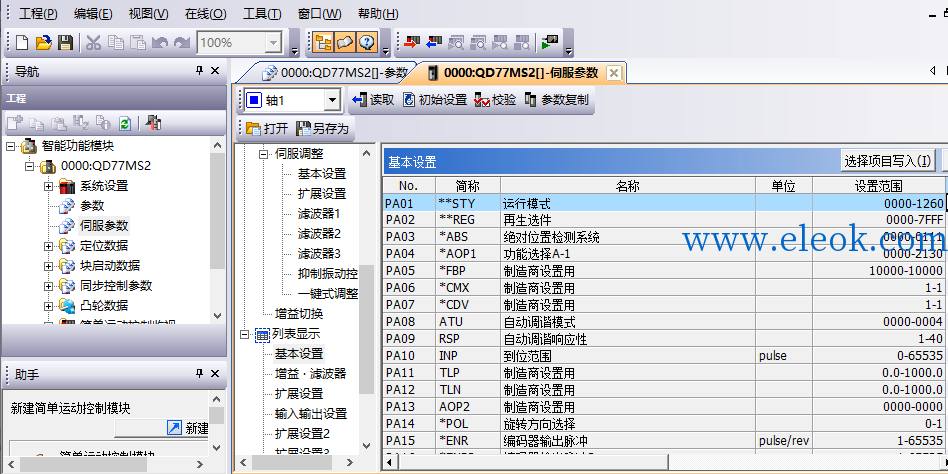Image resolution: width=948 pixels, height=474 pixels.
Task: Click the 参数复制 button
Action: click(557, 100)
